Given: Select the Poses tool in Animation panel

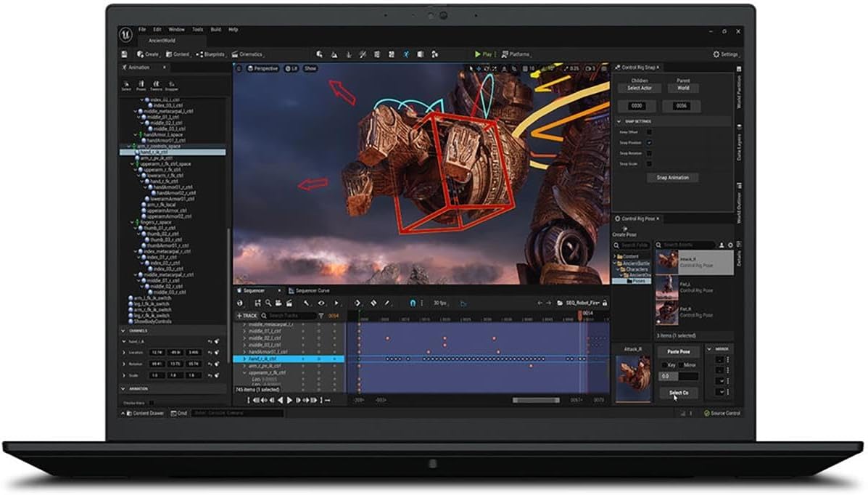Looking at the screenshot, I should click(141, 86).
